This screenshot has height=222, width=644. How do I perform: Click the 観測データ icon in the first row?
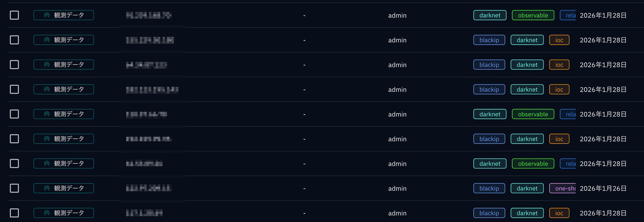47,15
